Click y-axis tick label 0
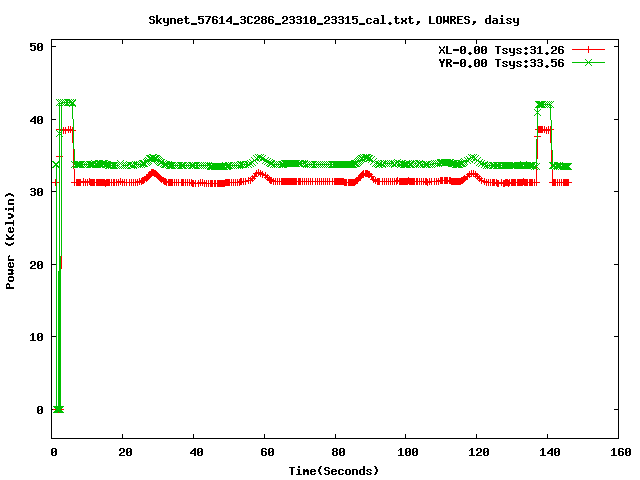Image resolution: width=640 pixels, height=480 pixels. click(40, 410)
